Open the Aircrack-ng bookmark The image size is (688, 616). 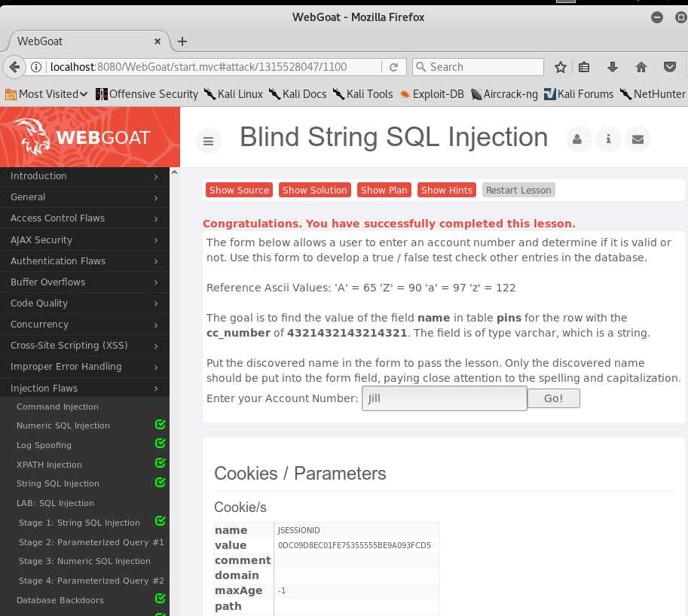coord(504,94)
